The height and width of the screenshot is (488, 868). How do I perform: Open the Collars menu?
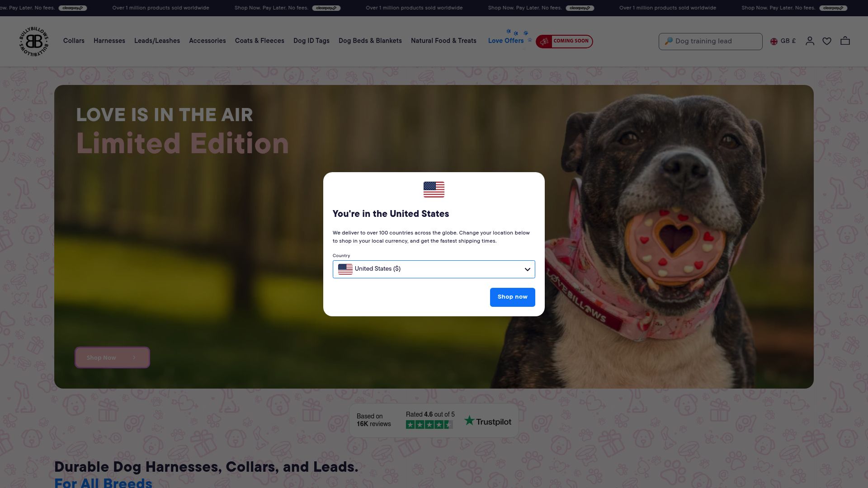tap(74, 41)
